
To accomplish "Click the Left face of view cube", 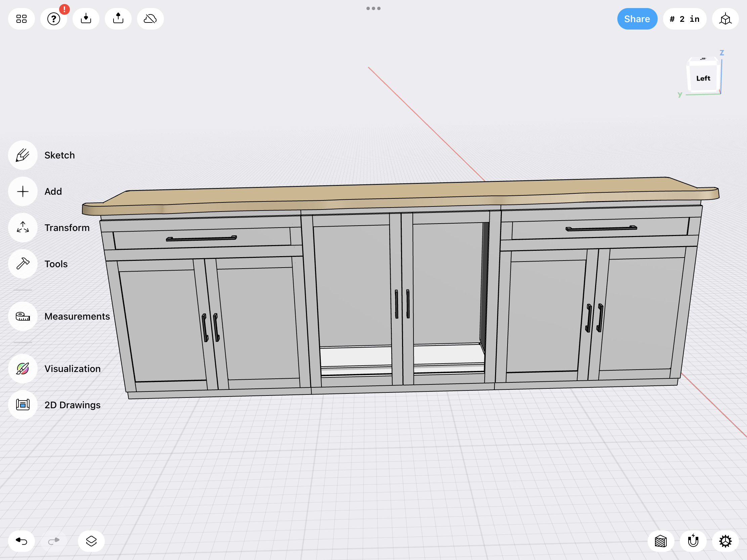I will [703, 78].
